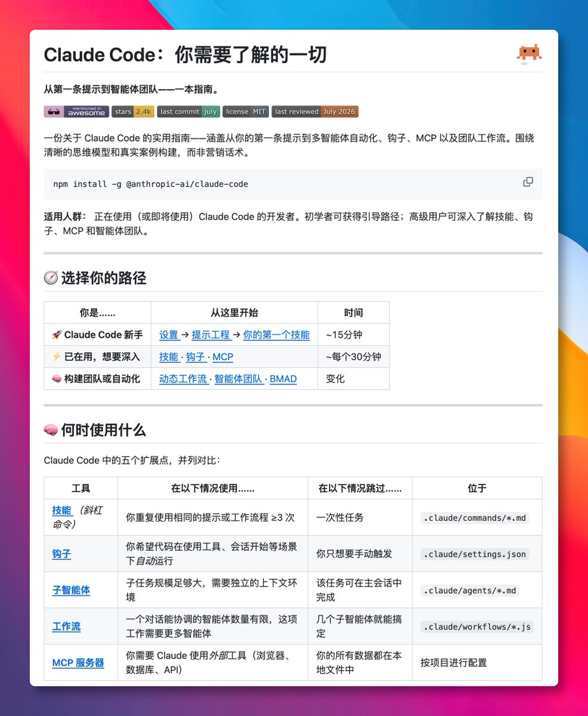Open the BMAD link
Screen dimensions: 588x716
[283, 379]
